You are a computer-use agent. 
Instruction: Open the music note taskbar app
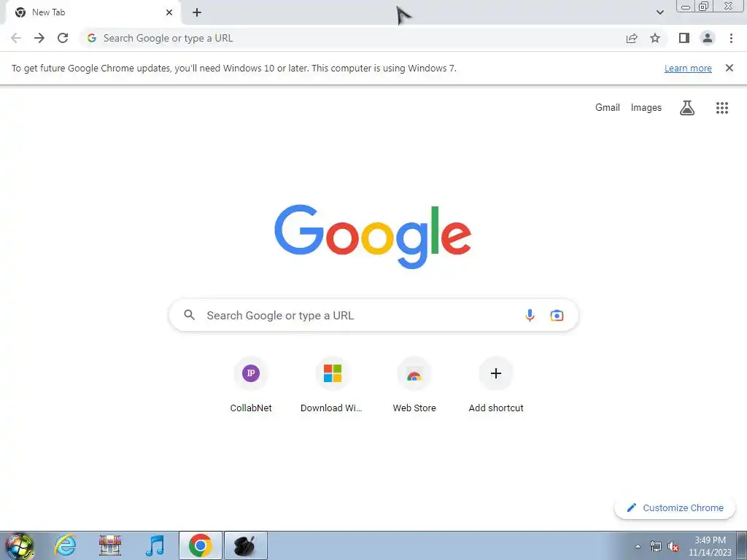pos(155,545)
